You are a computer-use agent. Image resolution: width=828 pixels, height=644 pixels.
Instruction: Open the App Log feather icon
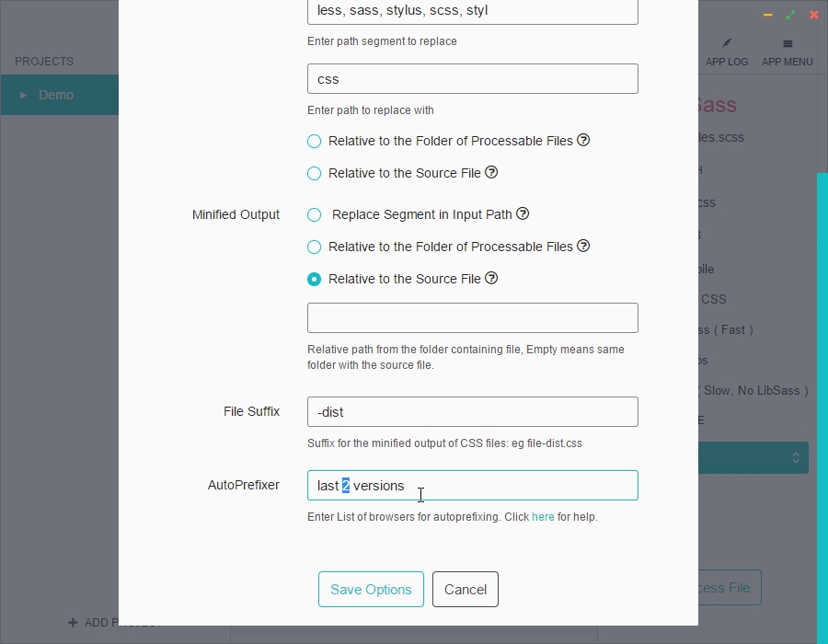727,43
